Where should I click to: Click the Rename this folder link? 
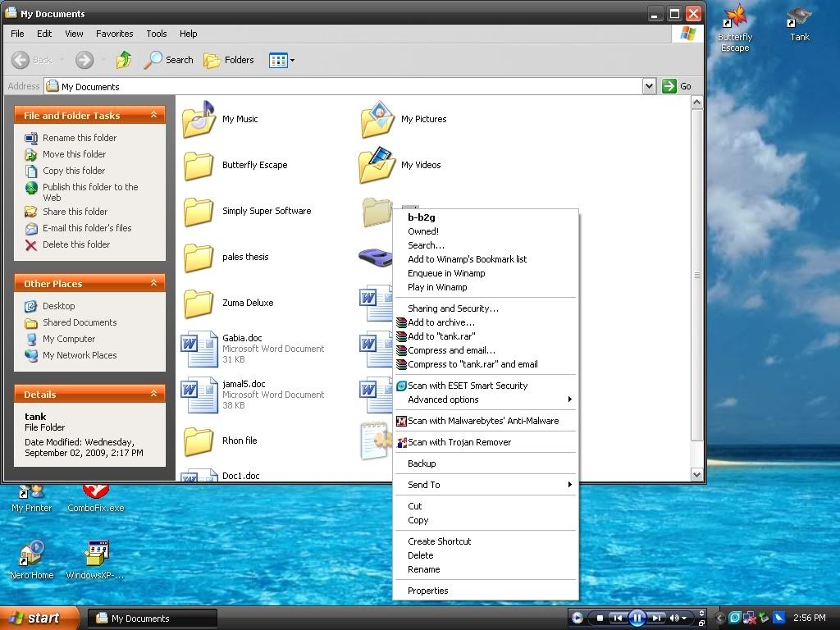tap(80, 138)
